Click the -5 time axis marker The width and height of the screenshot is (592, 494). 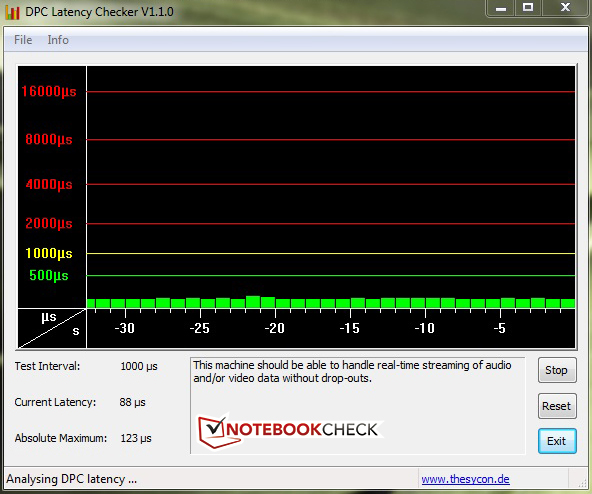pos(500,328)
